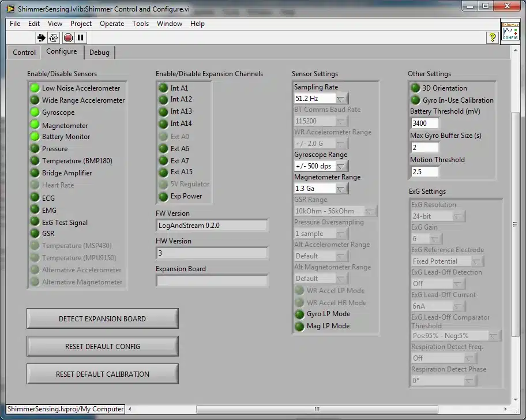Click the Shimmer CONFIG VI icon
This screenshot has height=420, width=526.
[x=510, y=31]
